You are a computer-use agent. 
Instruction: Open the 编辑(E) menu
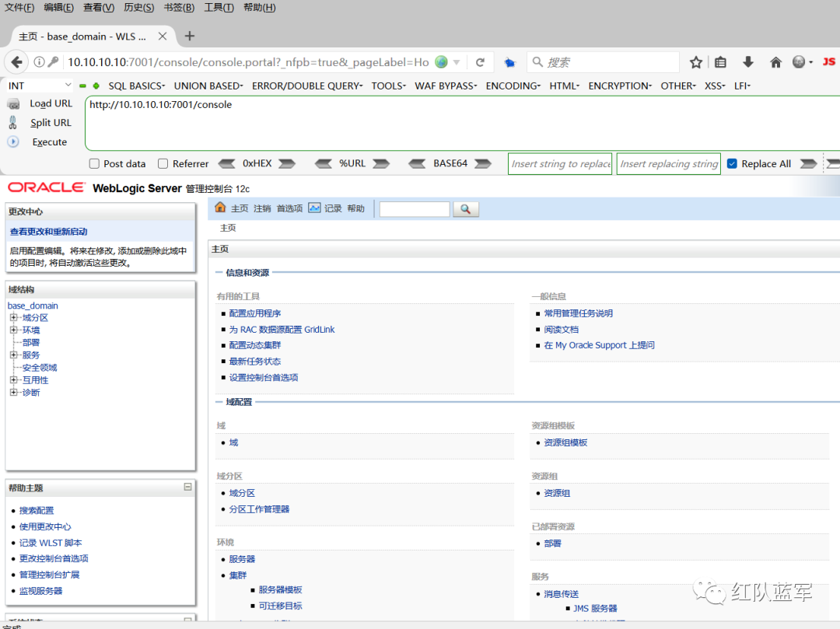pos(59,8)
